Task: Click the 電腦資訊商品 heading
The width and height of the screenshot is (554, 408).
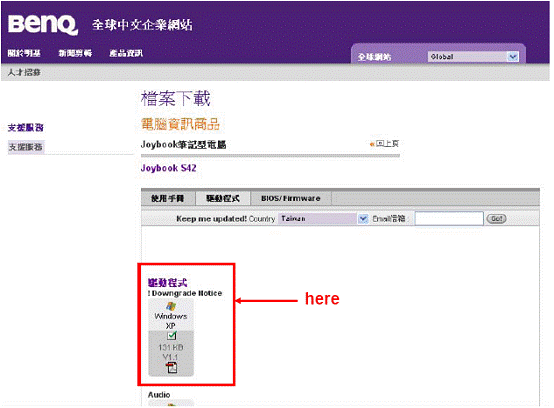Action: pyautogui.click(x=180, y=124)
